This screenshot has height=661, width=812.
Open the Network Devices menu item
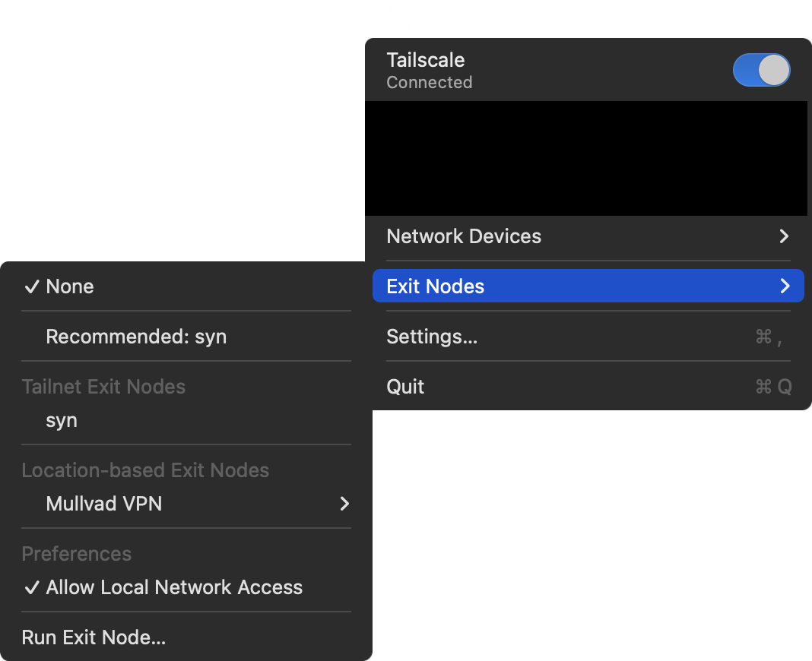[464, 236]
